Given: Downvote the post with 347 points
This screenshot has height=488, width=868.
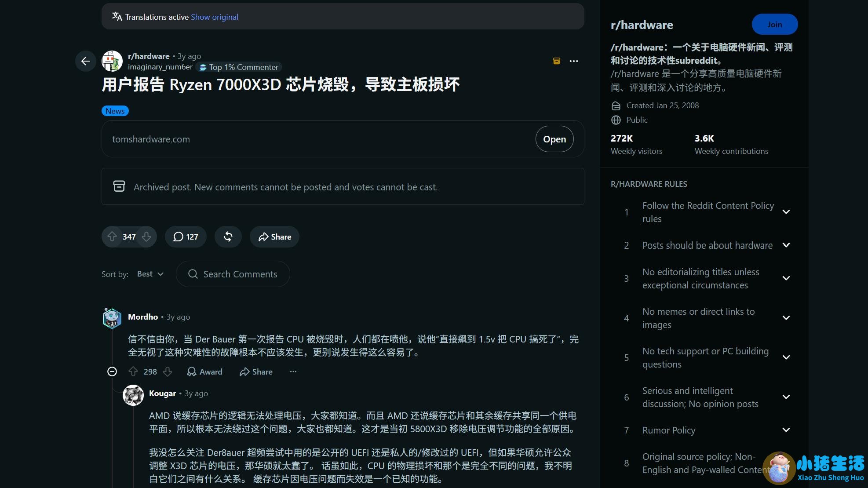Looking at the screenshot, I should coord(146,237).
